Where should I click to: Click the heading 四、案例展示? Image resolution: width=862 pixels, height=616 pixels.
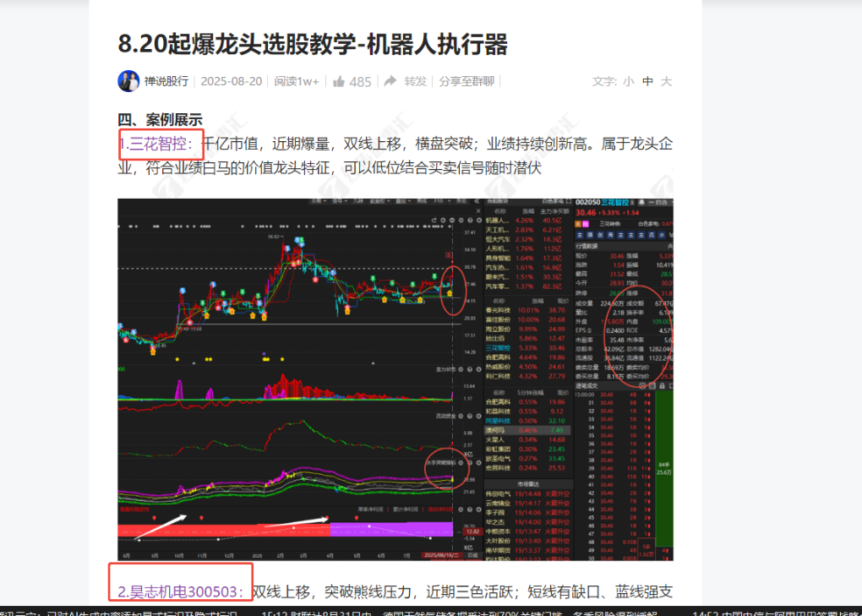(160, 119)
